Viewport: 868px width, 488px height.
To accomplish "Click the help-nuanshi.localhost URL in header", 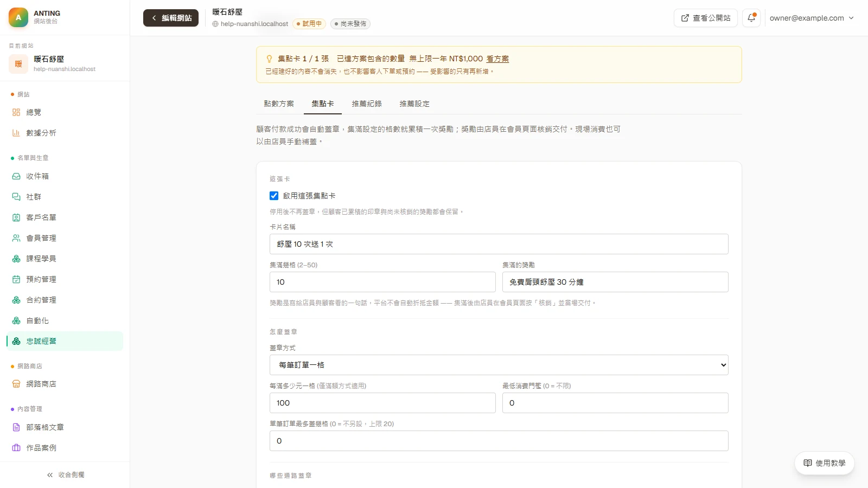I will pos(254,24).
